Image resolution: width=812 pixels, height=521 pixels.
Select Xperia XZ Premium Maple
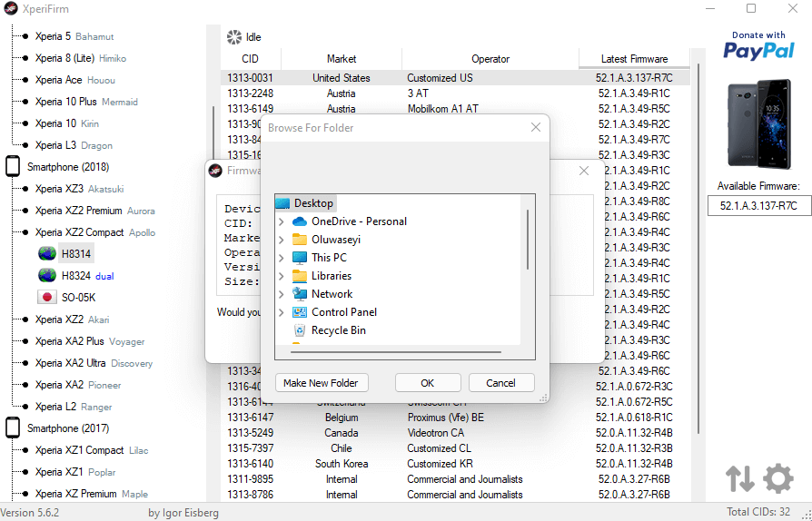91,494
